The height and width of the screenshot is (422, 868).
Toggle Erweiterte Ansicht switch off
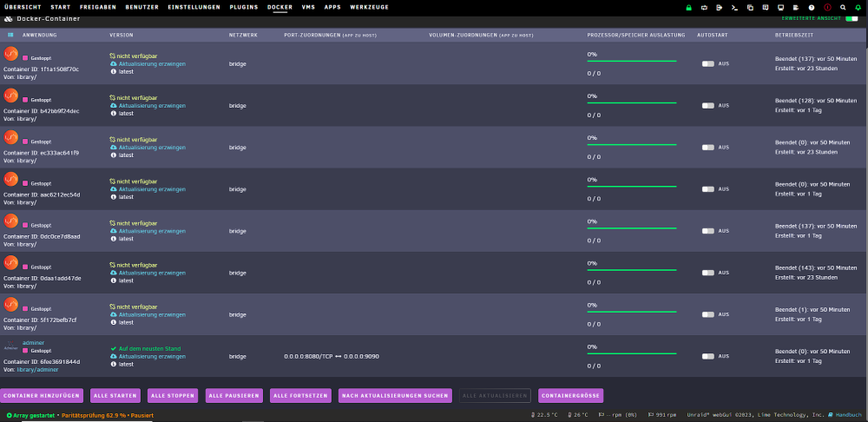pyautogui.click(x=852, y=18)
